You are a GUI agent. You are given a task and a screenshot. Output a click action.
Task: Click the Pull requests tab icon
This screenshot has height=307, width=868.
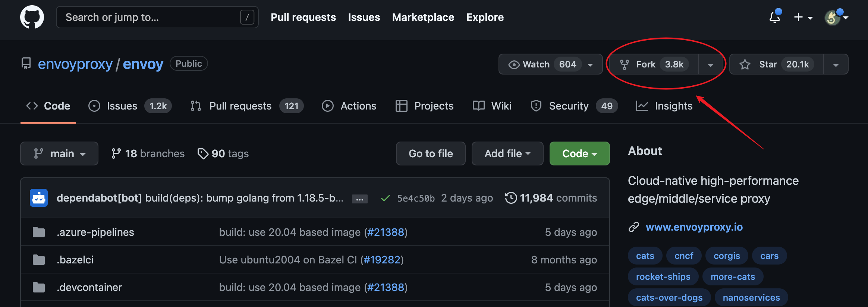196,106
